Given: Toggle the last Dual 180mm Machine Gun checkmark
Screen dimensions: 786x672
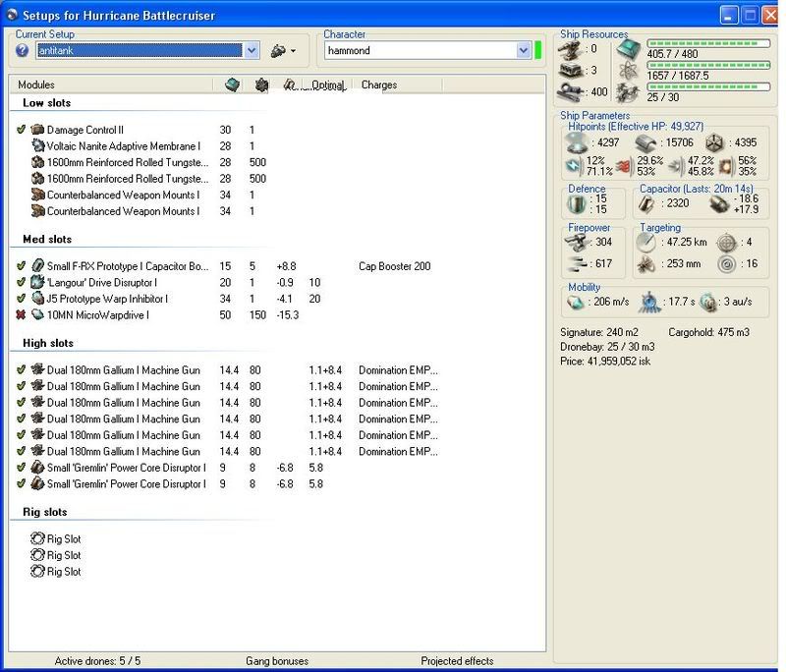Looking at the screenshot, I should [21, 451].
